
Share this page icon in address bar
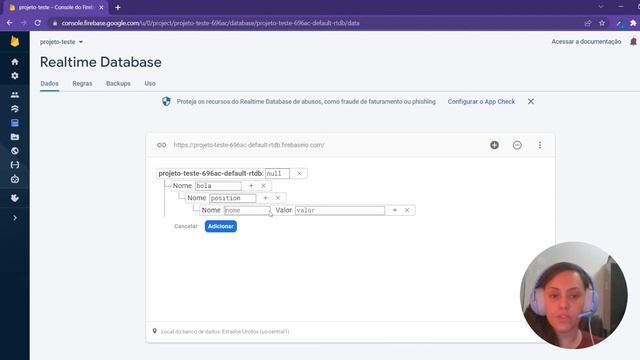click(x=588, y=23)
